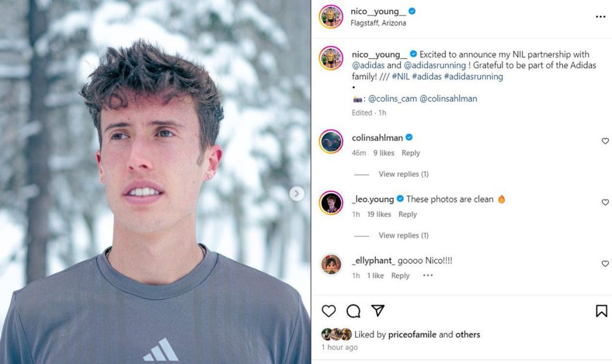Share post via paper plane icon
This screenshot has height=364, width=612.
click(x=378, y=311)
